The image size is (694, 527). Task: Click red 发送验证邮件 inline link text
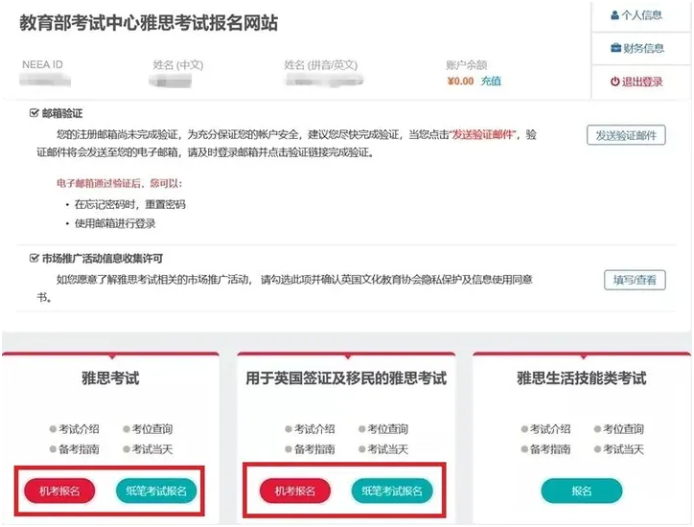coord(482,135)
